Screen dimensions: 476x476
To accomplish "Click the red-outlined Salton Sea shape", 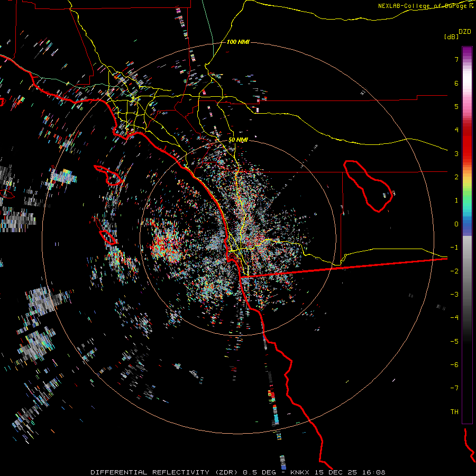I will click(x=368, y=186).
